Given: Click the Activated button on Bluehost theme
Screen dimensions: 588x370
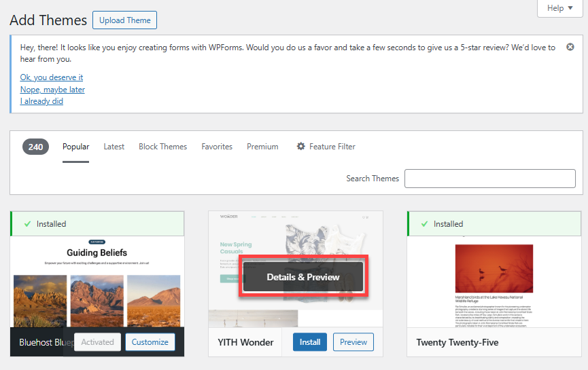Looking at the screenshot, I should click(x=97, y=342).
